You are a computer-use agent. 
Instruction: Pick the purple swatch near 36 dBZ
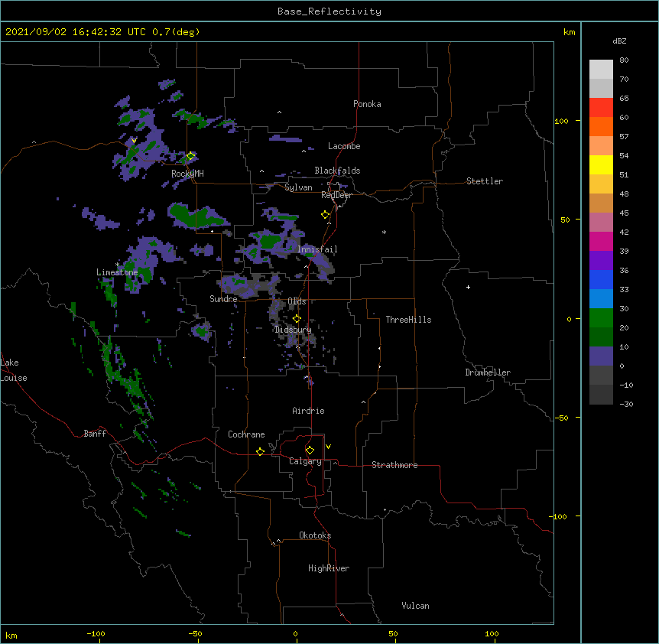(601, 260)
